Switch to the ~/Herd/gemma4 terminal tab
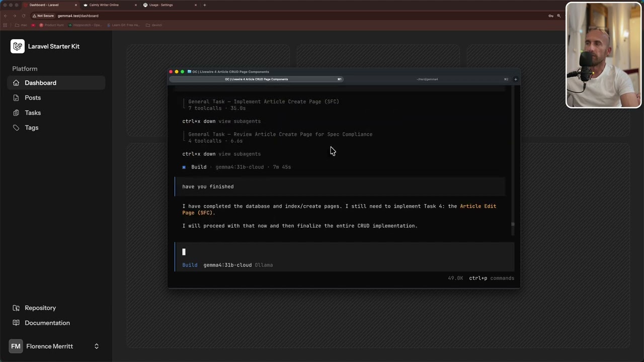The width and height of the screenshot is (644, 362). pos(428,79)
